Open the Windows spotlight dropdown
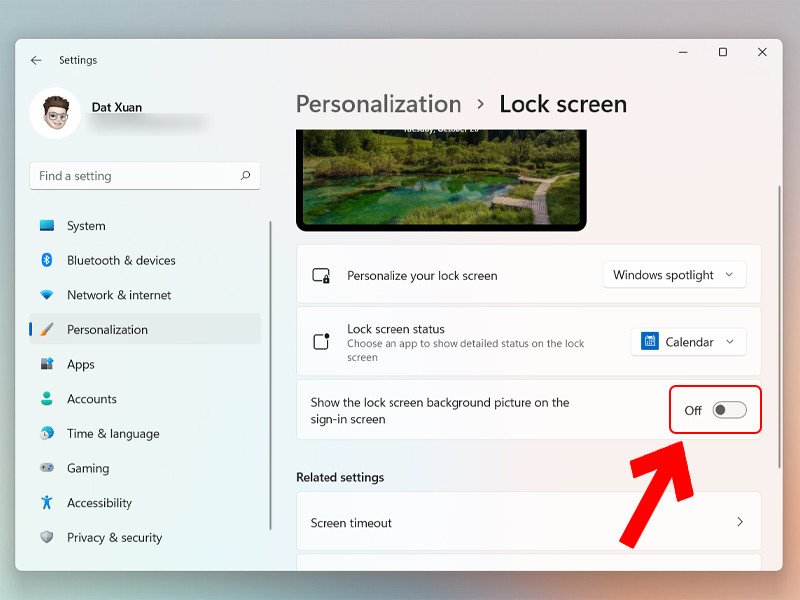Screen dimensions: 800x600 pos(674,275)
